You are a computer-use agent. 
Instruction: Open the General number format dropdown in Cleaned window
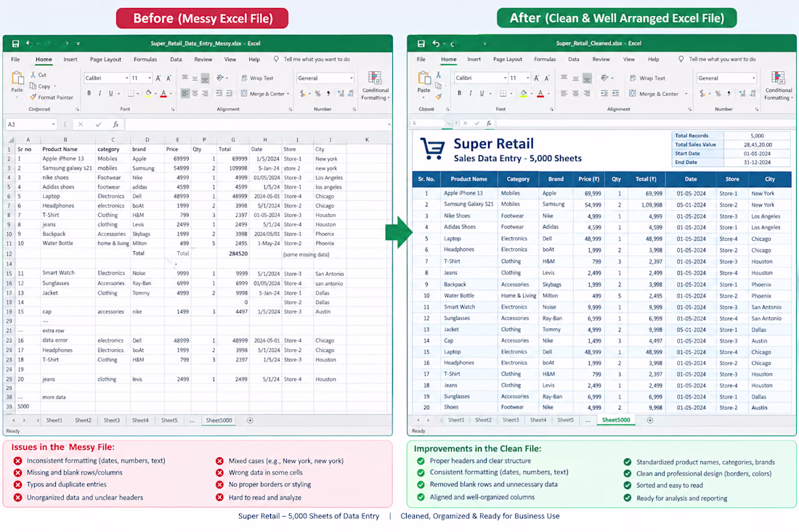click(x=754, y=78)
